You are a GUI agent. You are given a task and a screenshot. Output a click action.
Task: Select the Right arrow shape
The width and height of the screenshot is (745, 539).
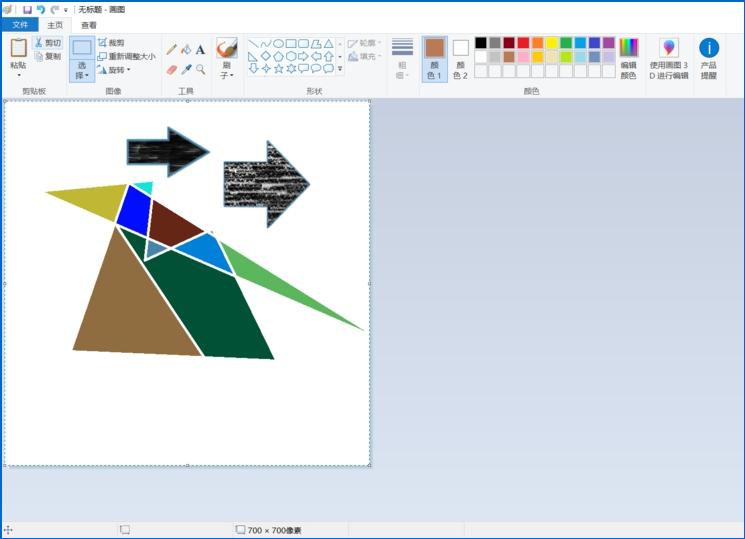click(303, 57)
